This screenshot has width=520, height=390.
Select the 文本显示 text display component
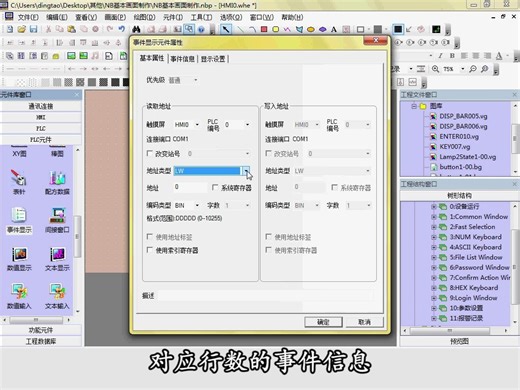point(57,259)
